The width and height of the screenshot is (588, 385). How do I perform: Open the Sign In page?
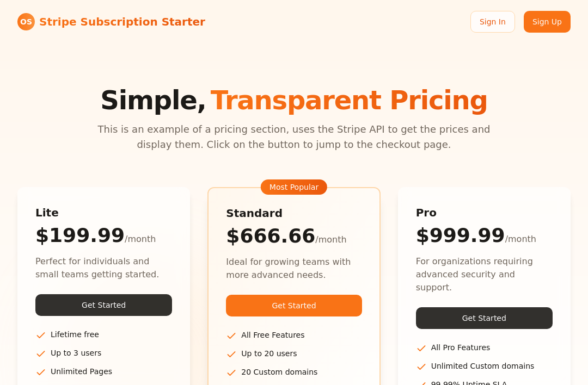(492, 22)
